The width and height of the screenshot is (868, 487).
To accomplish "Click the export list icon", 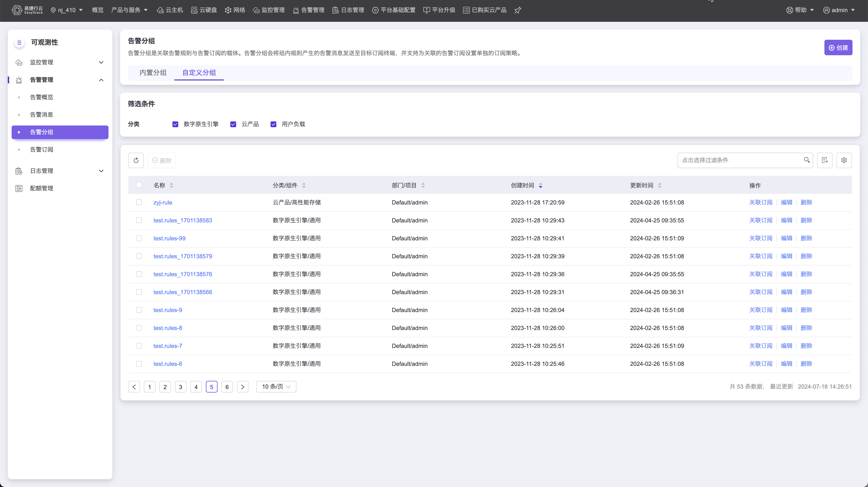I will (825, 160).
